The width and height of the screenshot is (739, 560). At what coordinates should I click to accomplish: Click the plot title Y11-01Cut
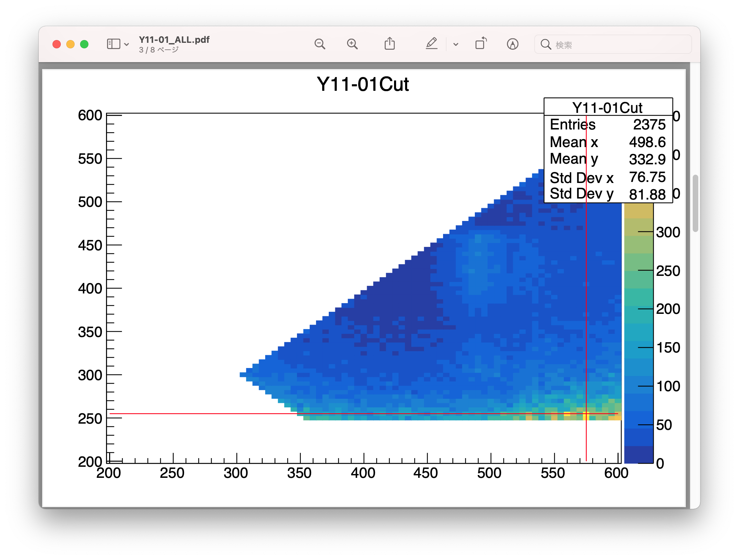point(363,84)
